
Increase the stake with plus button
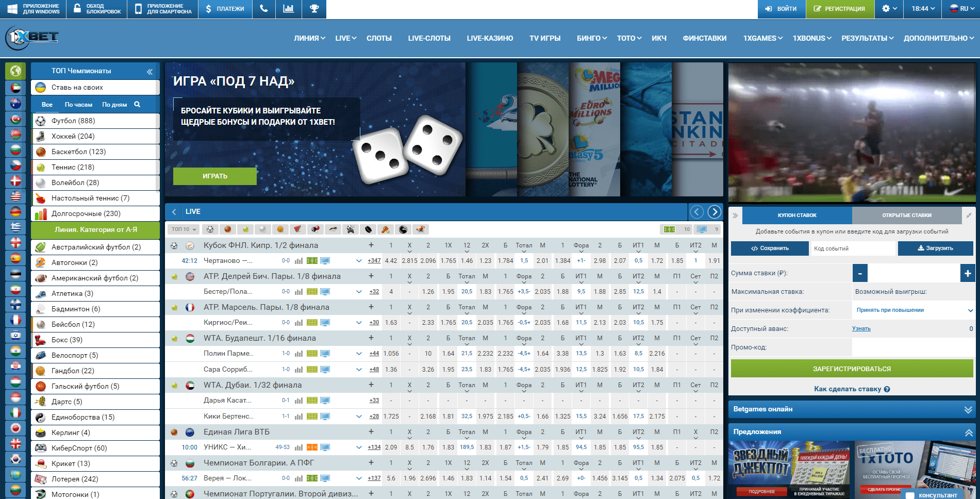click(x=968, y=273)
